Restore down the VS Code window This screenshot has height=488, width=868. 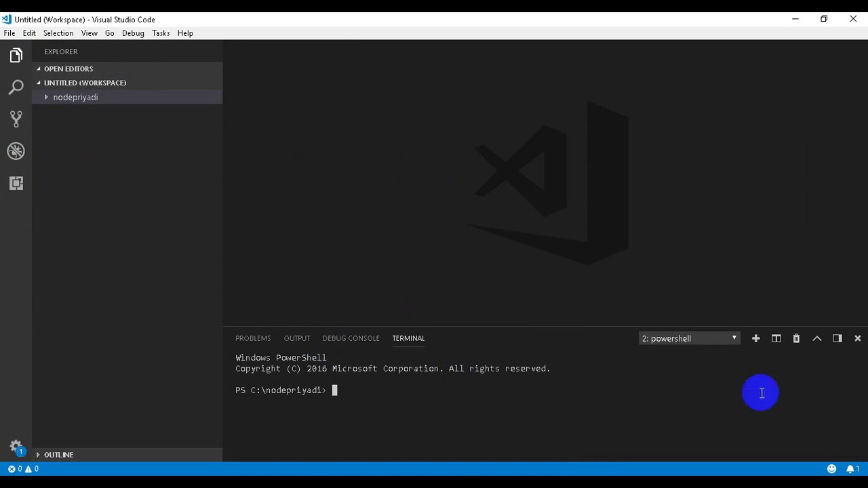(x=824, y=19)
